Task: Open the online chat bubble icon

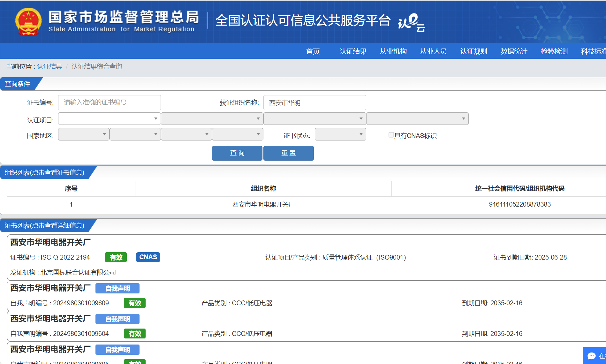Action: [592, 356]
